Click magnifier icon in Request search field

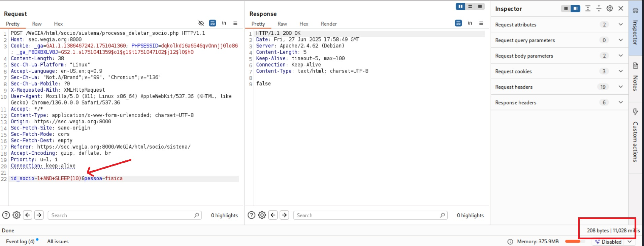197,215
